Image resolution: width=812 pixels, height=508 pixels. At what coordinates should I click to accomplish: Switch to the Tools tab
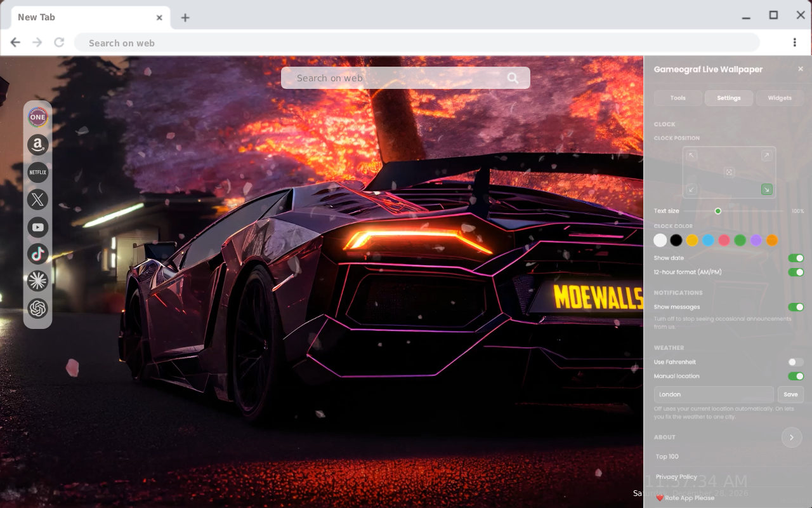tap(678, 98)
